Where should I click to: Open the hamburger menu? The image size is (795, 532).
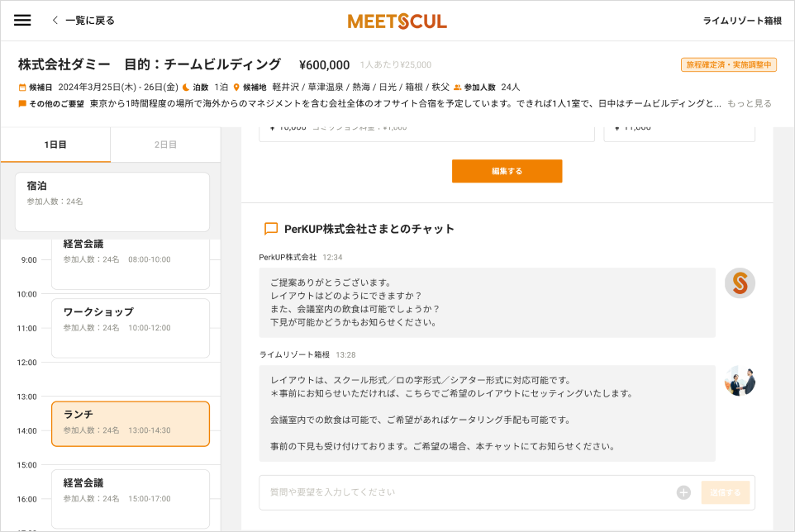(22, 21)
